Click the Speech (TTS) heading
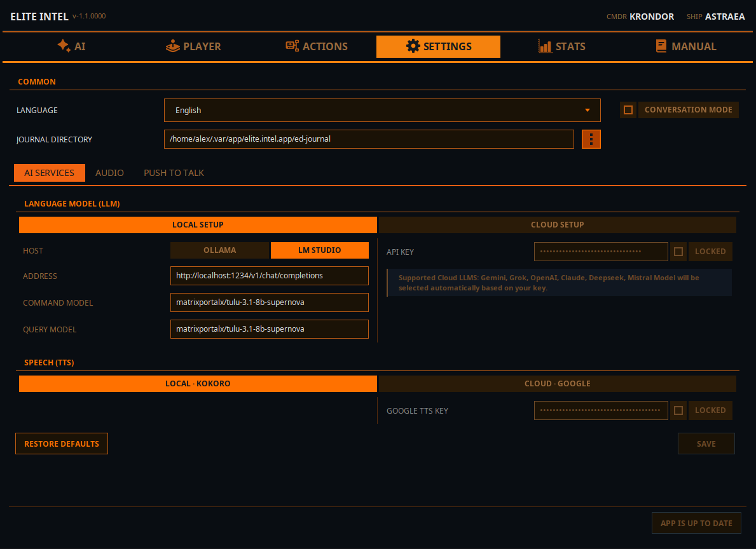The image size is (756, 549). coord(49,362)
